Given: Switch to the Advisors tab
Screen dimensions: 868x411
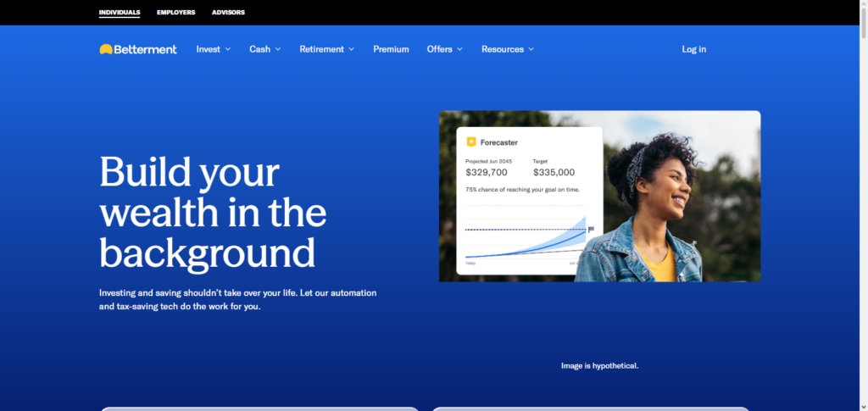Looking at the screenshot, I should tap(228, 12).
